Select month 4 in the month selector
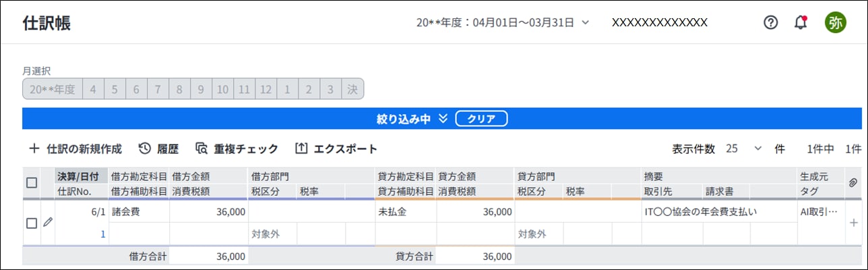 tap(93, 89)
